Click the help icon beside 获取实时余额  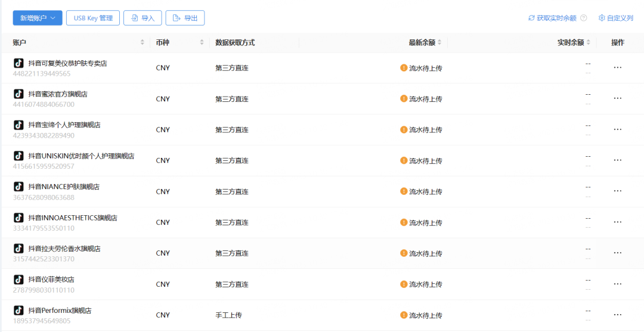[584, 18]
